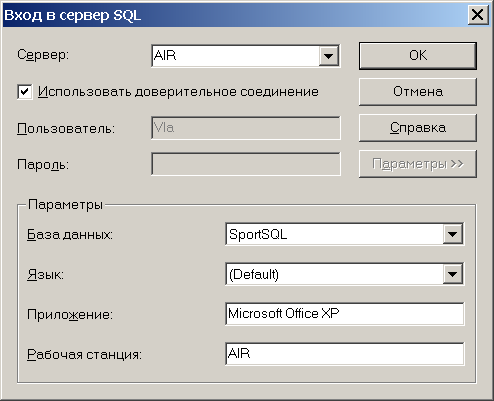Viewport: 494px width, 401px height.
Task: Click the Сервер: field label
Action: point(43,55)
